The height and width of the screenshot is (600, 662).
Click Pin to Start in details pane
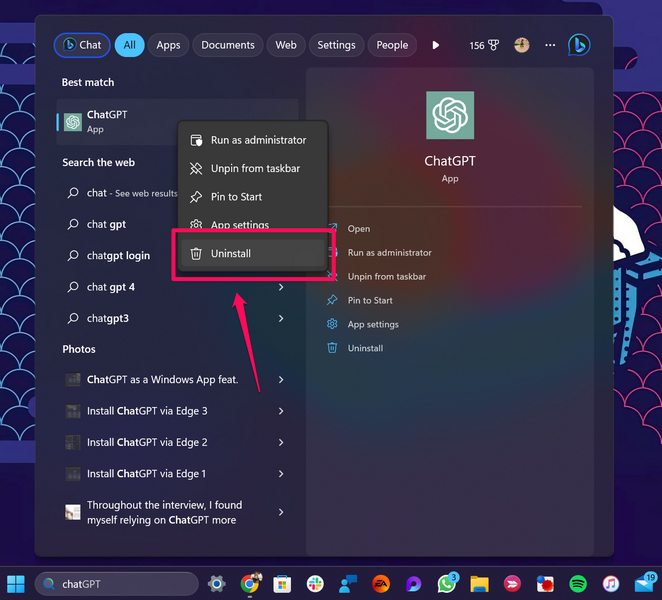point(369,300)
